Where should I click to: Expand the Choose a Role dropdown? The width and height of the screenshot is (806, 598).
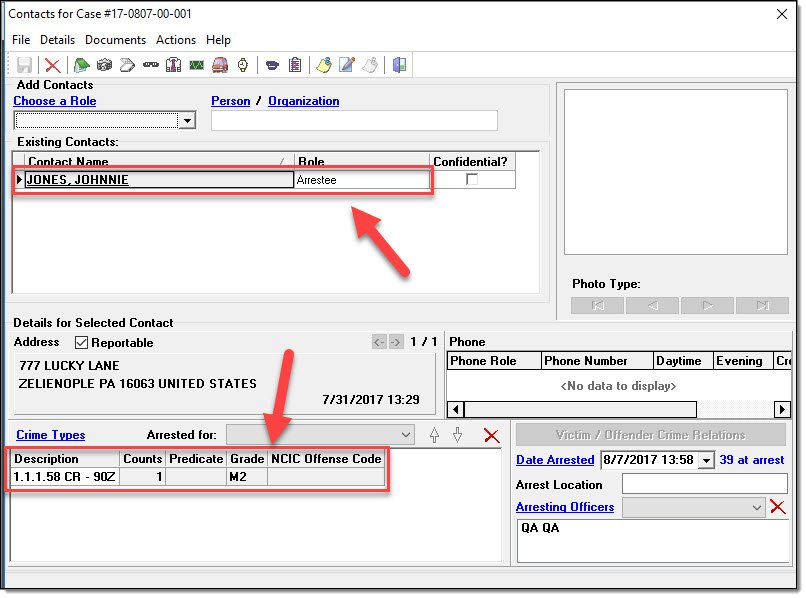[x=187, y=121]
